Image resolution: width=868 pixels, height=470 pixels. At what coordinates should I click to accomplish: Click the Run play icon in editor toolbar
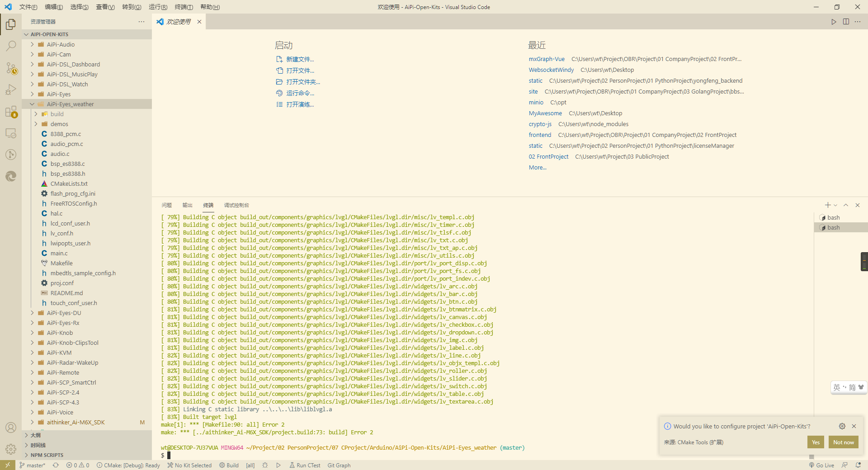[834, 22]
